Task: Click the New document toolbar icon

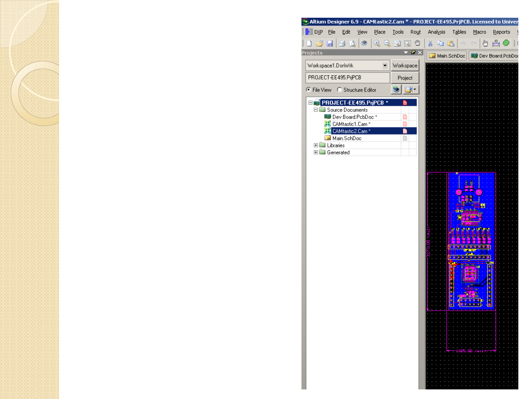Action: pyautogui.click(x=309, y=44)
